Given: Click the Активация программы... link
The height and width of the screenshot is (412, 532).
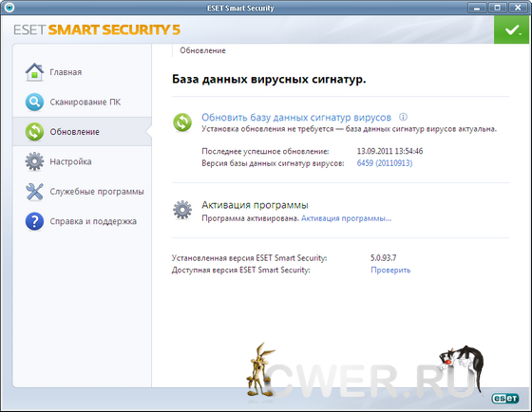Looking at the screenshot, I should (346, 218).
